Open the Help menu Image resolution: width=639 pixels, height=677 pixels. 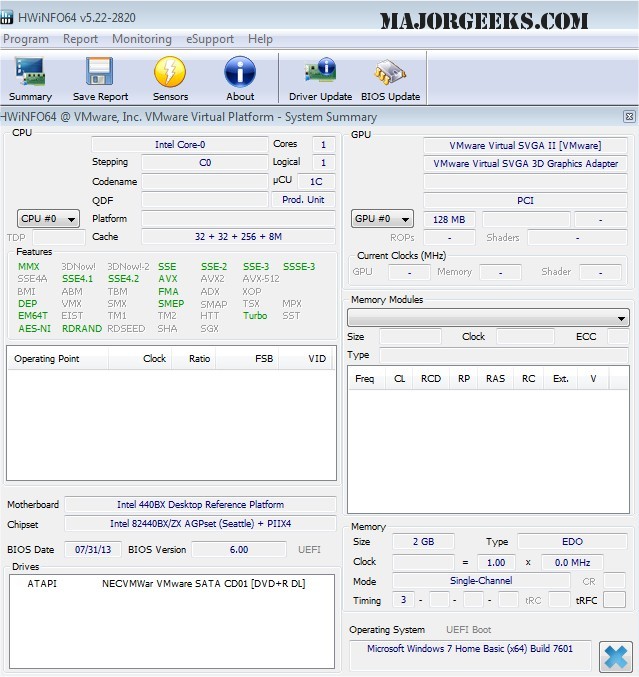(260, 39)
